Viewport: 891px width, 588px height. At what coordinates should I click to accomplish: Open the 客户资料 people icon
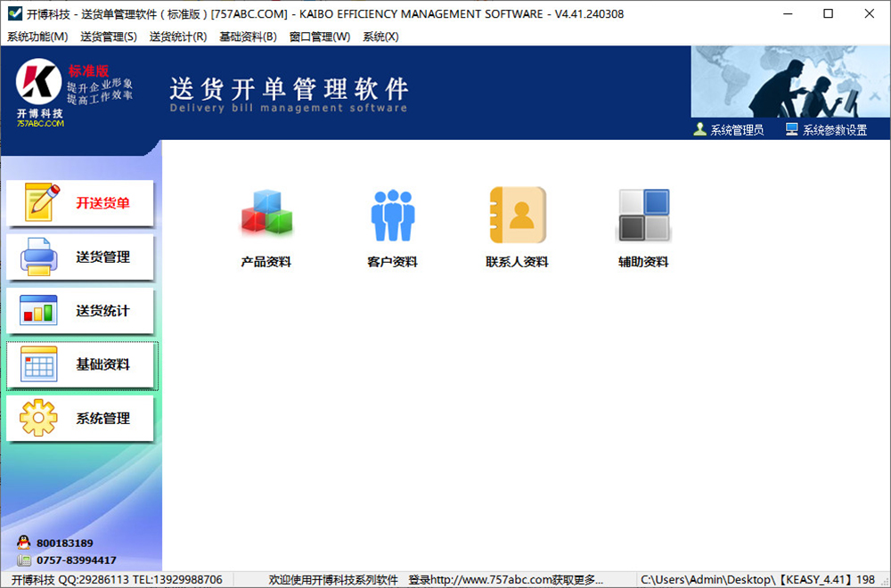[393, 216]
